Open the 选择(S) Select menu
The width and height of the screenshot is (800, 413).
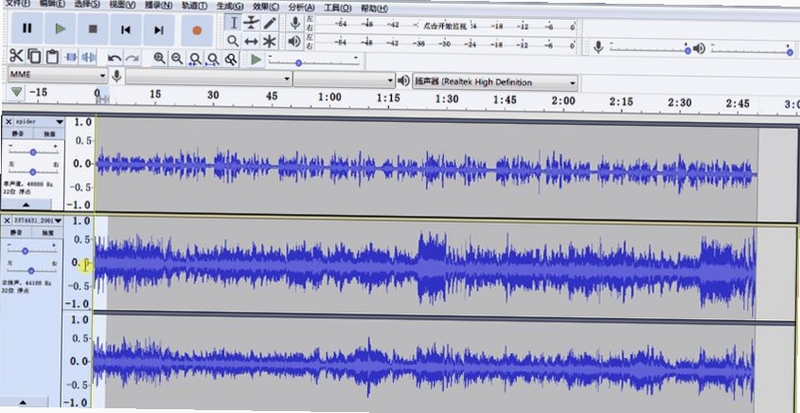coord(87,5)
